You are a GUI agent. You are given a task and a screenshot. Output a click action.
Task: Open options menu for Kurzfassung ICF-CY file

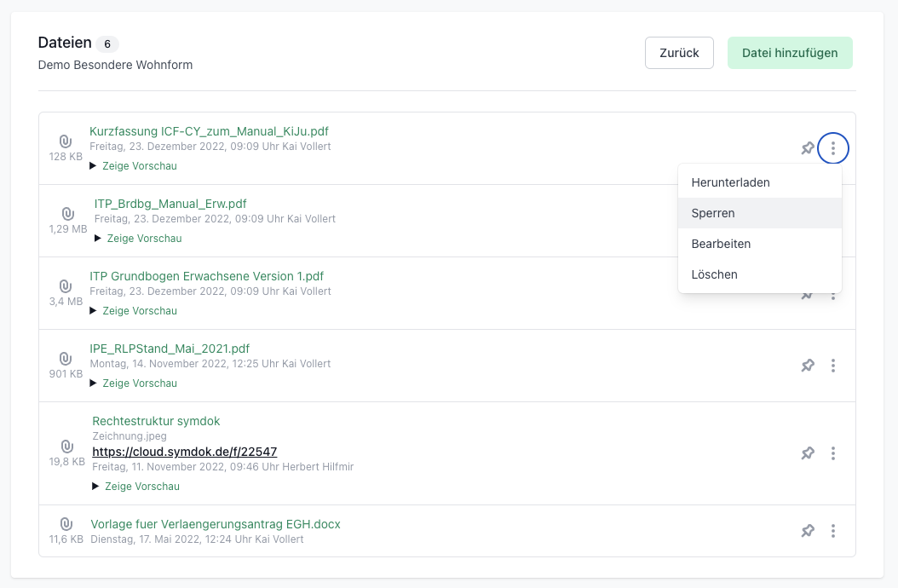pos(832,148)
